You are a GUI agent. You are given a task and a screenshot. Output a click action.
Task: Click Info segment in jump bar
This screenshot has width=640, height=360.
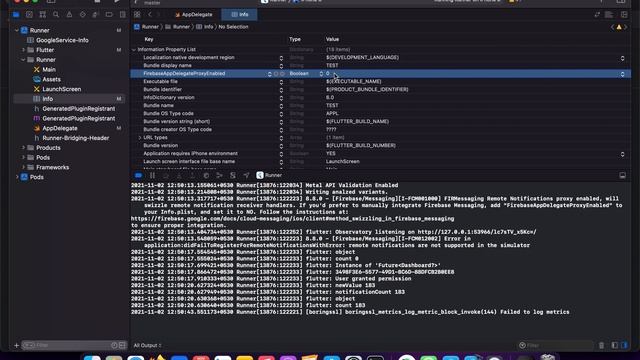pyautogui.click(x=204, y=27)
